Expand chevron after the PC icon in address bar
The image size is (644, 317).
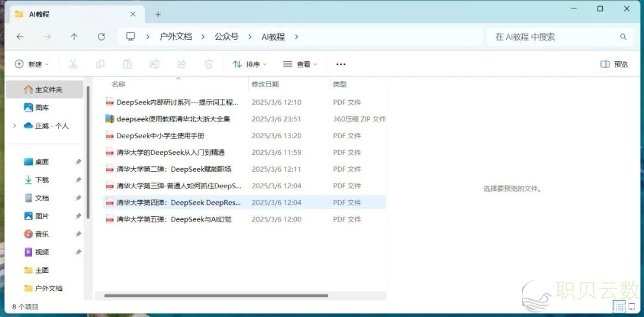click(148, 37)
